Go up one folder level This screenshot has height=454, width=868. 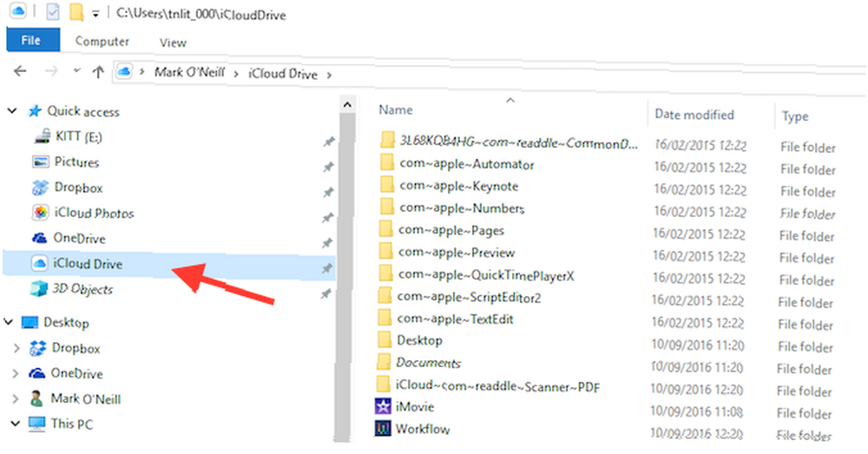(99, 71)
